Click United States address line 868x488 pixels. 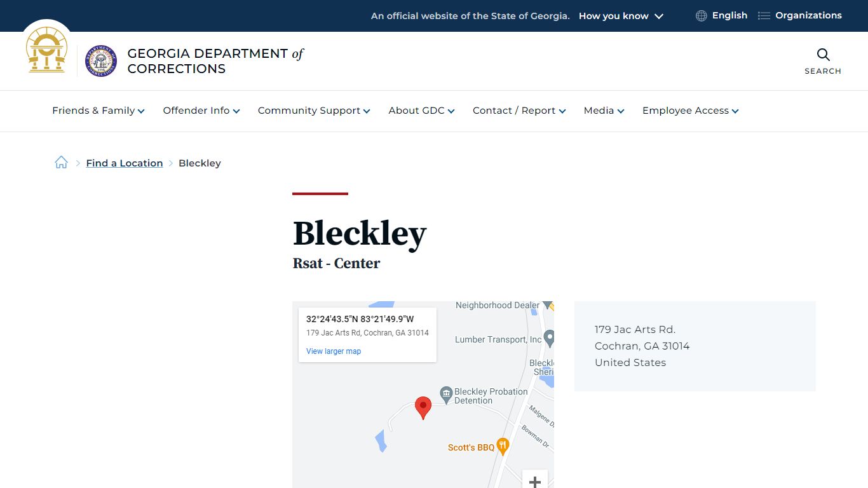[630, 362]
